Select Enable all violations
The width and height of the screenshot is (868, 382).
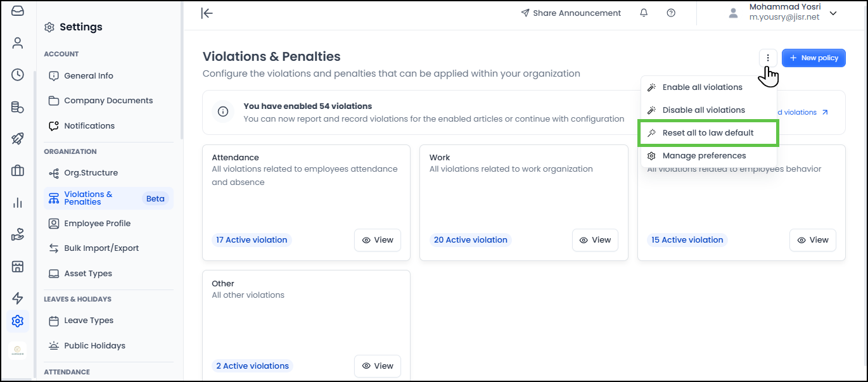click(x=702, y=87)
